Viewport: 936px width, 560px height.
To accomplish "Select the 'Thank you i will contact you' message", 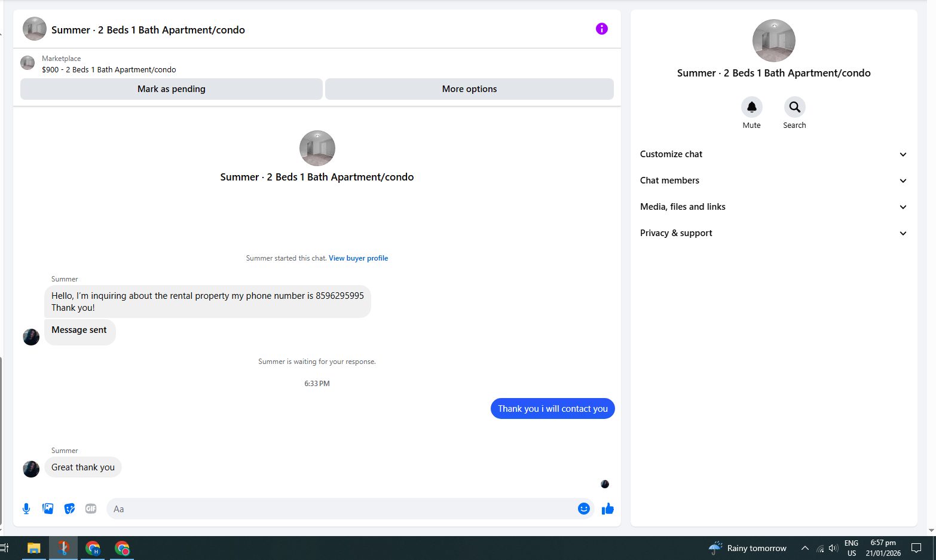I will (x=553, y=409).
